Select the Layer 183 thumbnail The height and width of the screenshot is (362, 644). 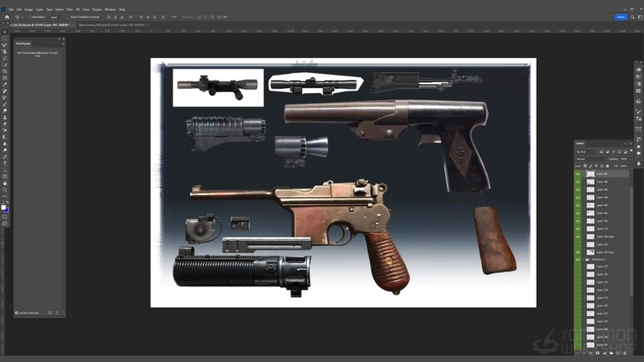click(590, 206)
